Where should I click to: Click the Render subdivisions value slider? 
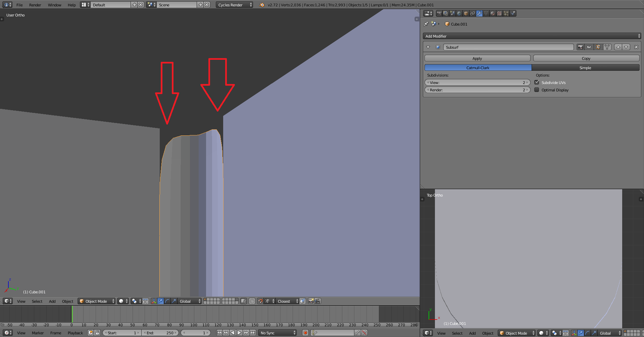478,90
